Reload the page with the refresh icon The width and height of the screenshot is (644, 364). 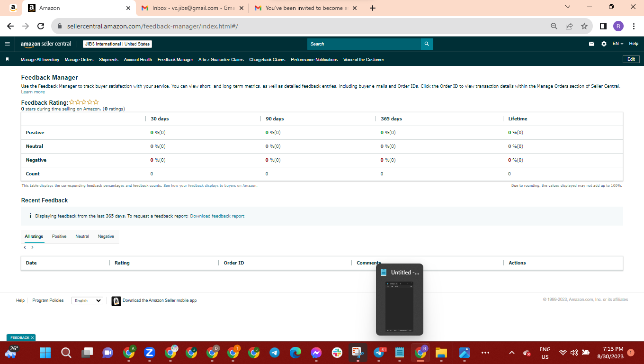41,26
